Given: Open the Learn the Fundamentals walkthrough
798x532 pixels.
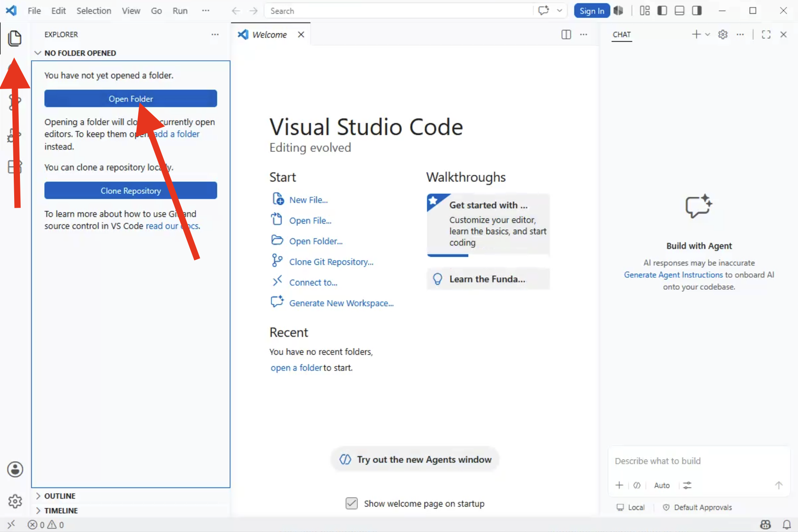Looking at the screenshot, I should (x=488, y=279).
